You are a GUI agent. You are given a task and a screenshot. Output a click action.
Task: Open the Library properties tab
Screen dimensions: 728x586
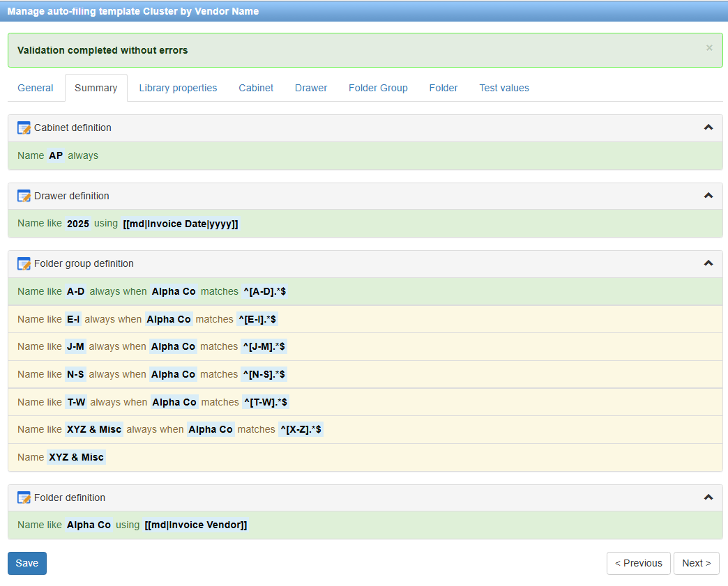pos(178,88)
